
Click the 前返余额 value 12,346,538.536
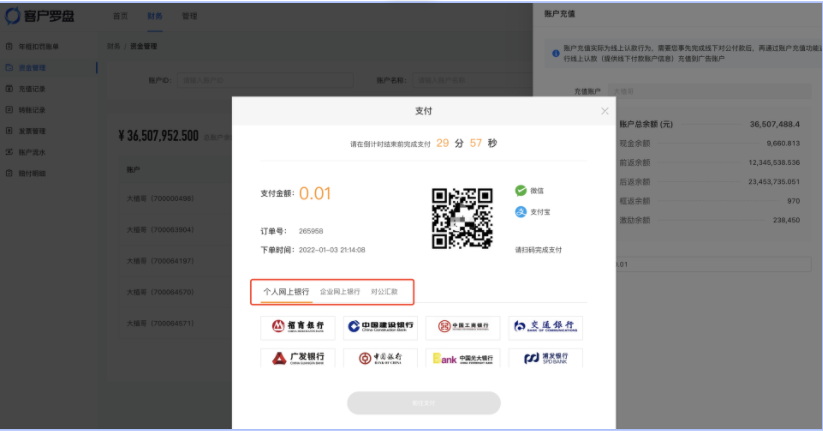(x=774, y=162)
